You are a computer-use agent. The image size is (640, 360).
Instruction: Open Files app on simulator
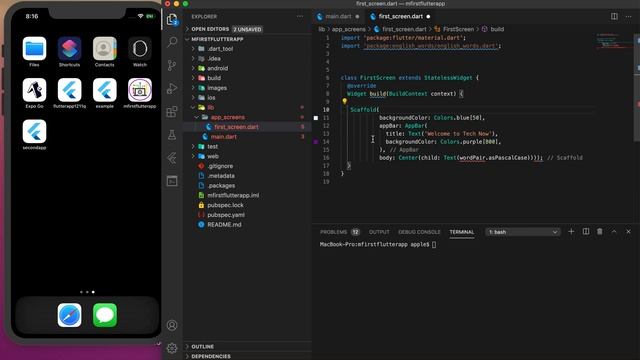point(34,52)
